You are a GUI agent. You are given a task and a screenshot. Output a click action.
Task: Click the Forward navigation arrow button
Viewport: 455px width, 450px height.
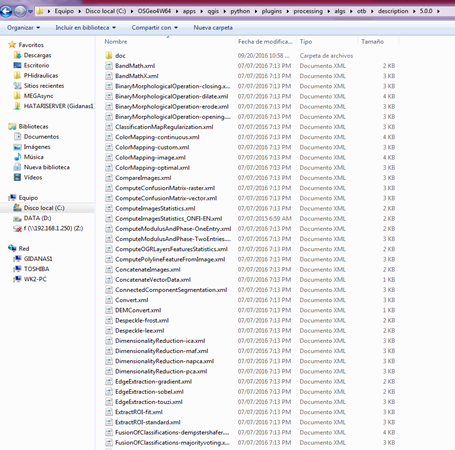coord(20,12)
